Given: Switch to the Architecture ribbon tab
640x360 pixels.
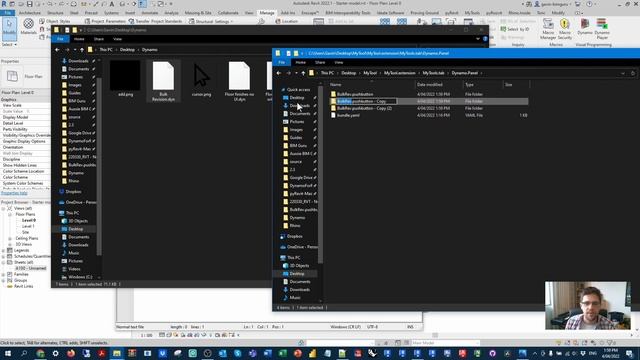Looking at the screenshot, I should click(x=30, y=13).
